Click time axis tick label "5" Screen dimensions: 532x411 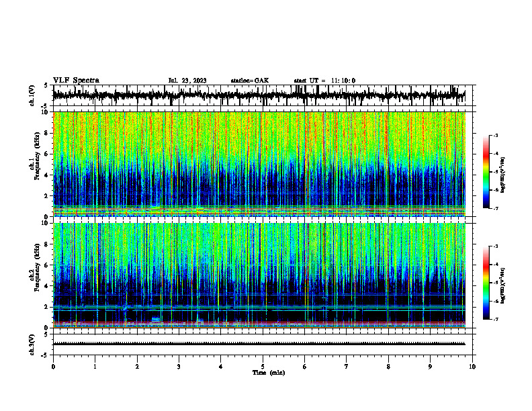coord(263,367)
